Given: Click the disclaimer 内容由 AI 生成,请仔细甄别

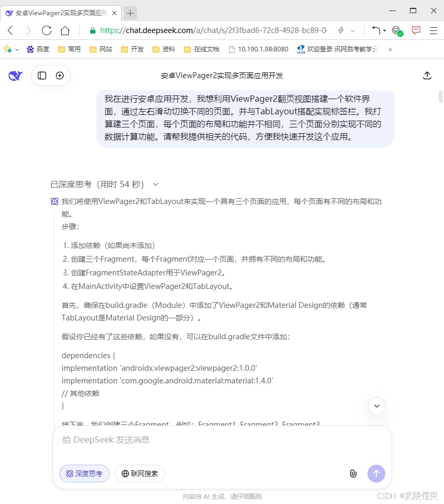Looking at the screenshot, I should click(222, 497).
